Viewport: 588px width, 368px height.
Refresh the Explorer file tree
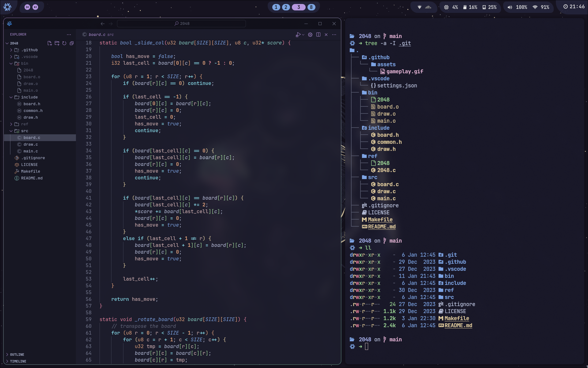(64, 43)
